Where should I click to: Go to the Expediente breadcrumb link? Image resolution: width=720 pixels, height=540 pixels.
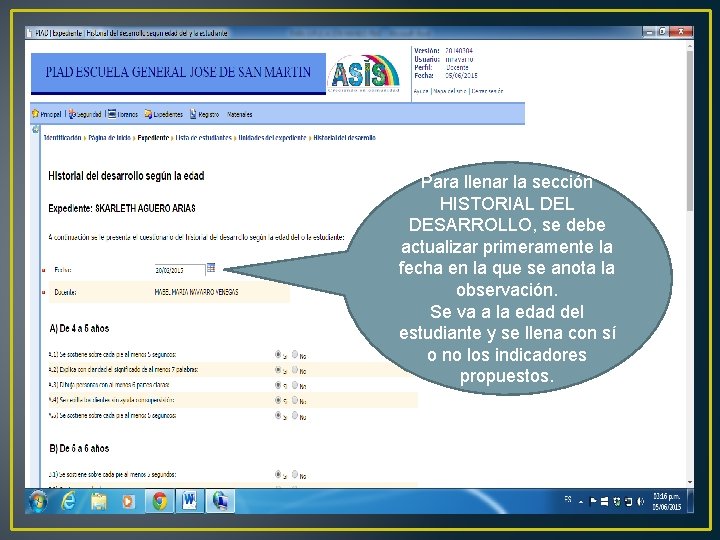[x=153, y=138]
